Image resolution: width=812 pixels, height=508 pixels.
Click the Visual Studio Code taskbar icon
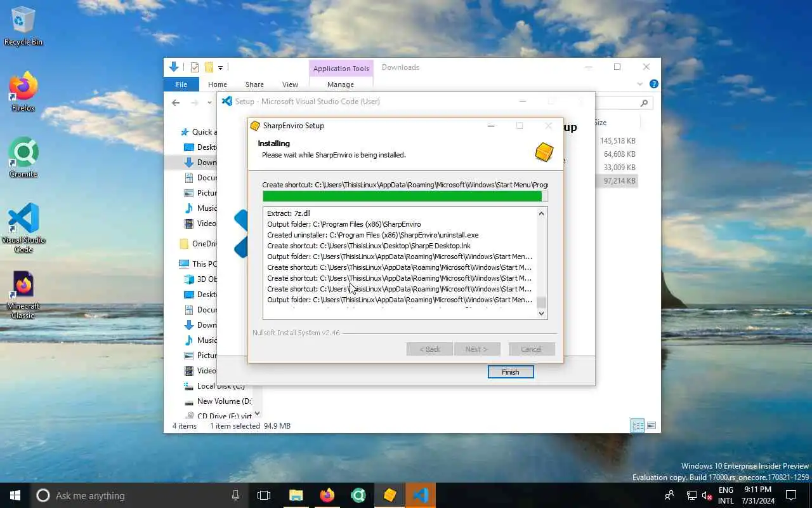pyautogui.click(x=421, y=495)
